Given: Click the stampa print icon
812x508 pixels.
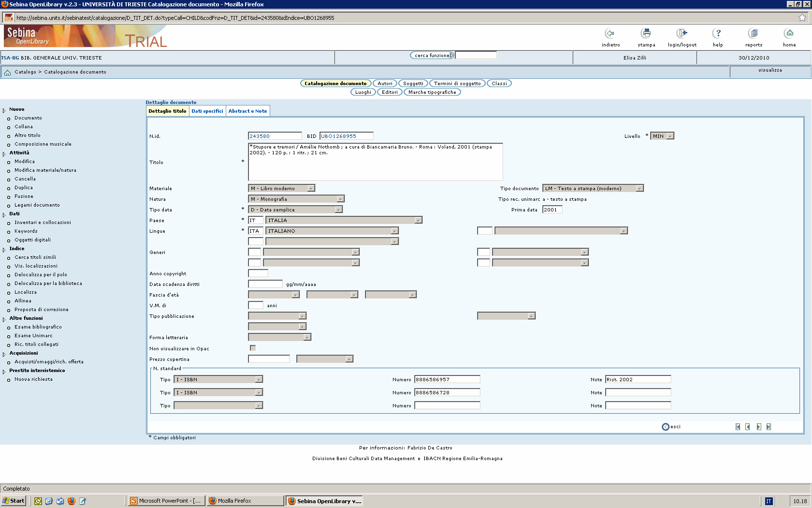Looking at the screenshot, I should pyautogui.click(x=646, y=33).
